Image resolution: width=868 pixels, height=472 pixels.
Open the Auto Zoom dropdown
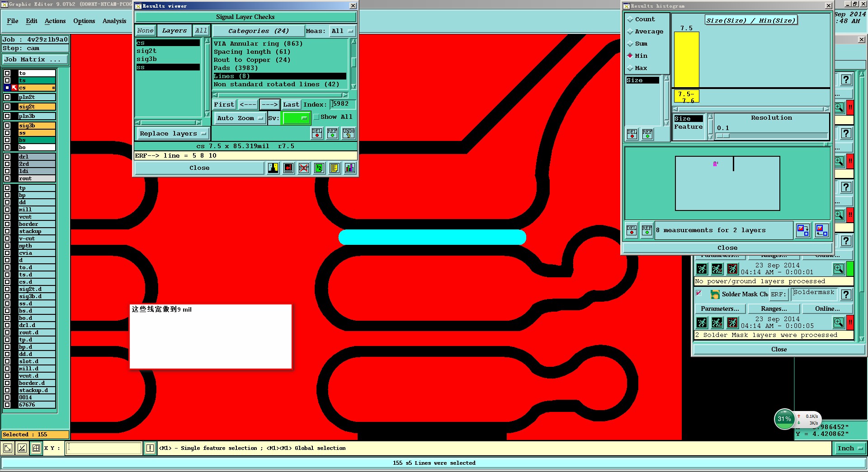[239, 118]
